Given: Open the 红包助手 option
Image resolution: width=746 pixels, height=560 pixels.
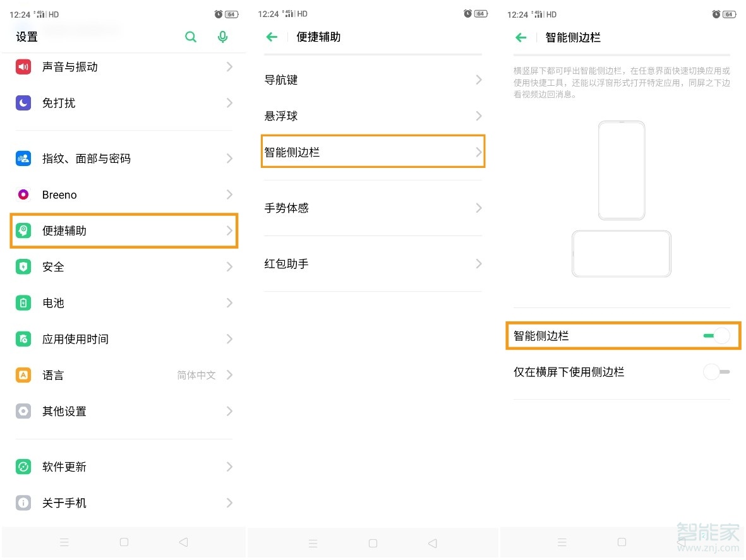Looking at the screenshot, I should [373, 263].
